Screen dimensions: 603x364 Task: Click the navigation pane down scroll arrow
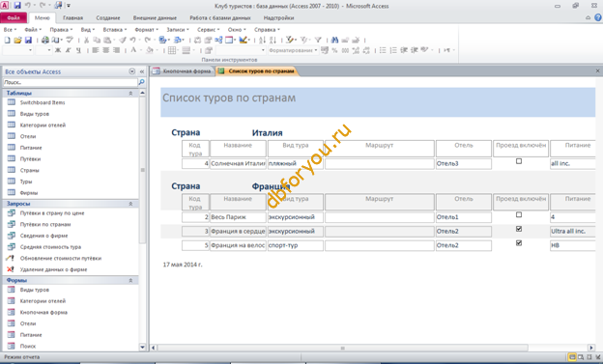pos(142,347)
